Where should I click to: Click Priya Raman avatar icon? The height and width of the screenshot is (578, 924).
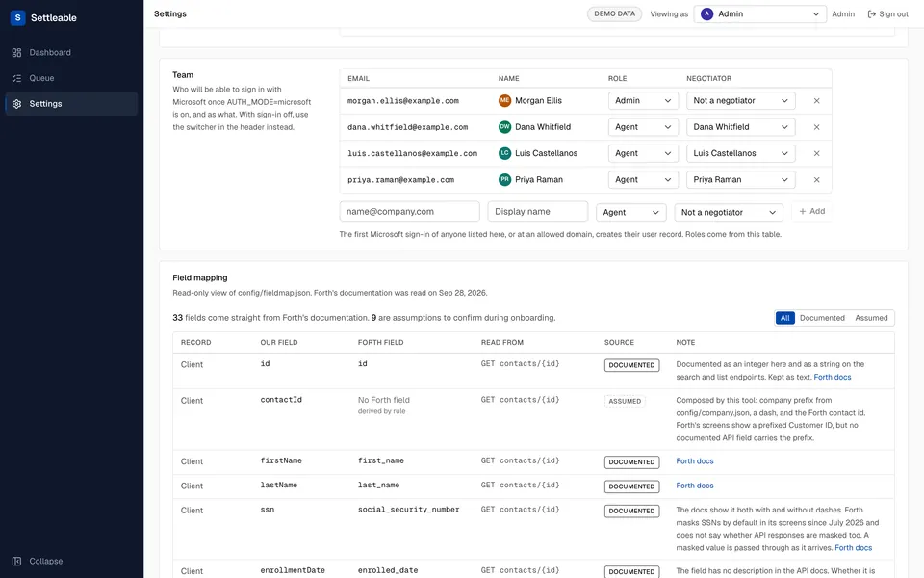point(504,180)
